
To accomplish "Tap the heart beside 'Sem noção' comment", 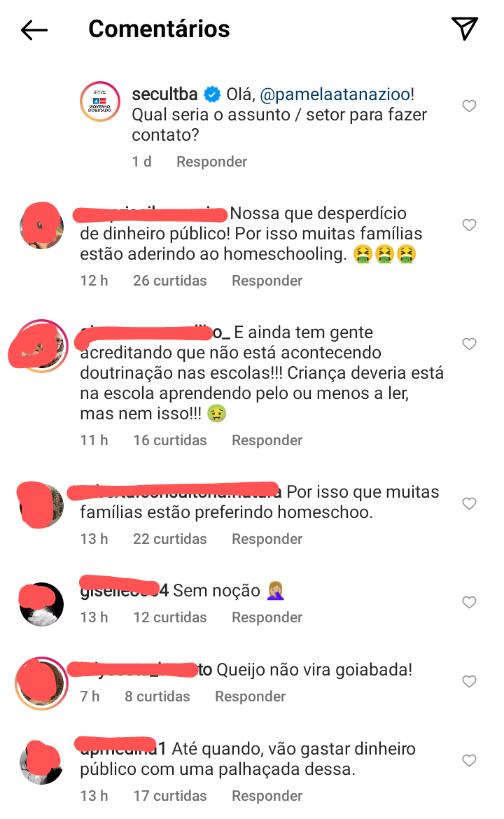I will [x=469, y=602].
